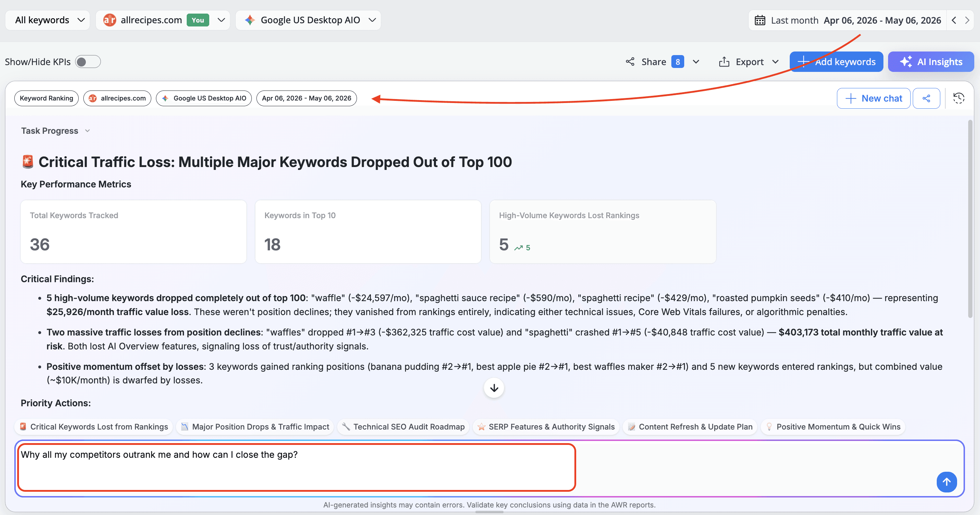
Task: Click the Apr 06 - May 06 date chip
Action: pyautogui.click(x=307, y=98)
